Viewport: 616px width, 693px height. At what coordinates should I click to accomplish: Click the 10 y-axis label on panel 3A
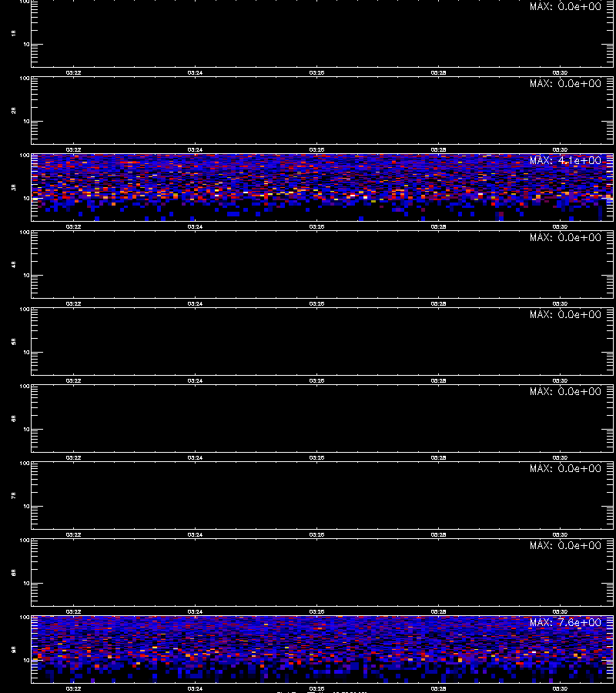(26, 198)
